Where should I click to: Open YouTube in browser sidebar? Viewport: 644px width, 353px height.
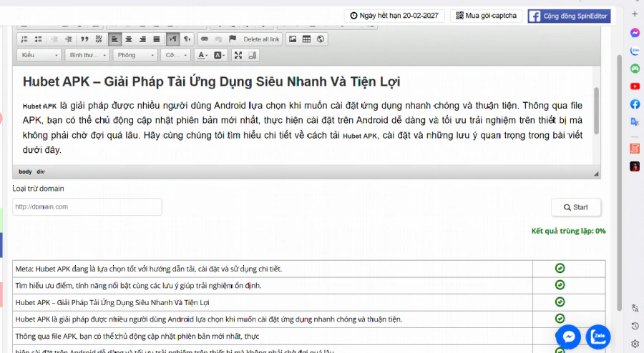pos(635,86)
